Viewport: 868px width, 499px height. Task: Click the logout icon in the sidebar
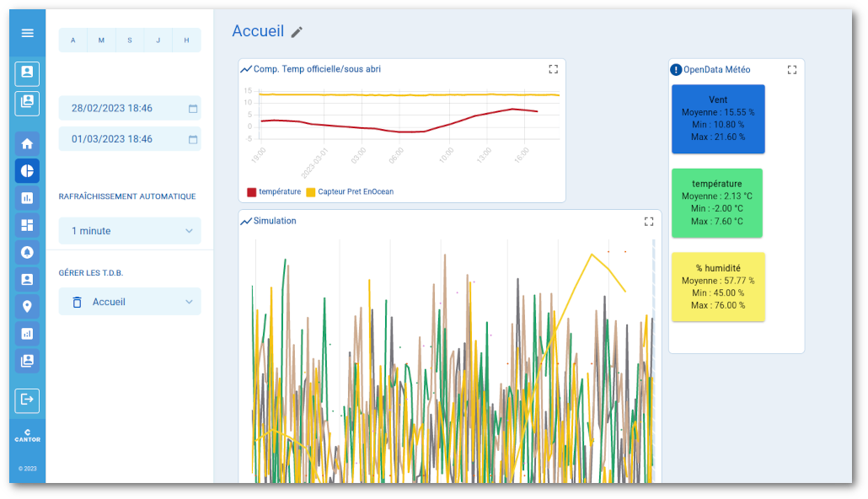click(x=27, y=400)
